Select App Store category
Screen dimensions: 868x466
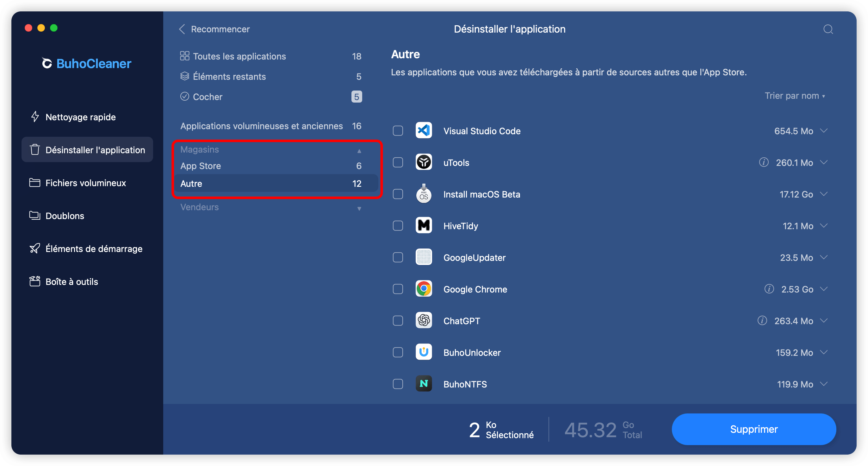click(x=276, y=166)
